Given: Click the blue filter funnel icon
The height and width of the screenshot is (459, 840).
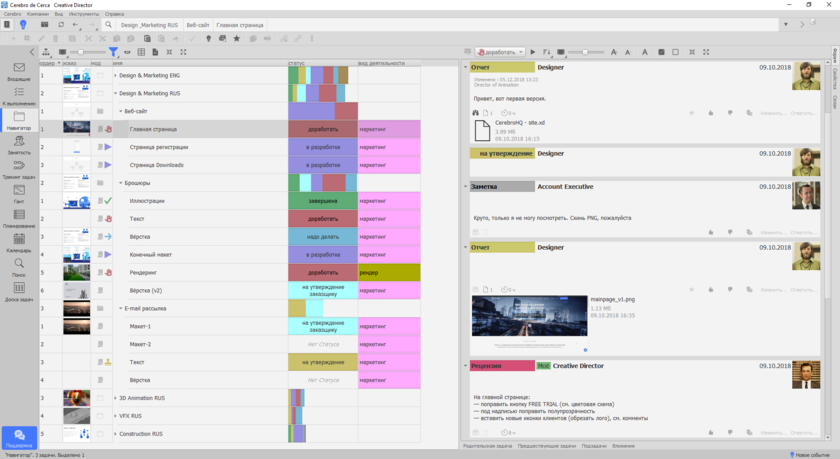Looking at the screenshot, I should [113, 52].
